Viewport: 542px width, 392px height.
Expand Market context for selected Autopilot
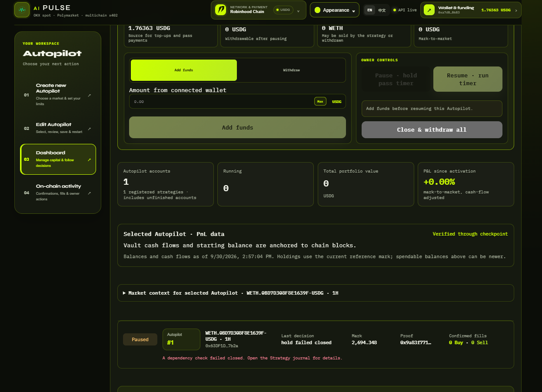click(316, 293)
